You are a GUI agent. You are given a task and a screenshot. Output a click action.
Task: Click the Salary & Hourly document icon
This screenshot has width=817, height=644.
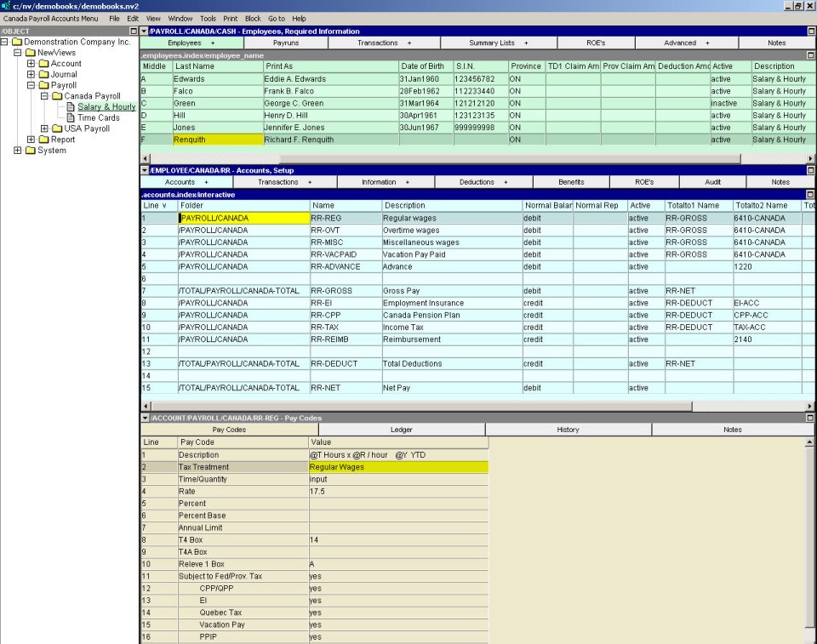coord(71,107)
